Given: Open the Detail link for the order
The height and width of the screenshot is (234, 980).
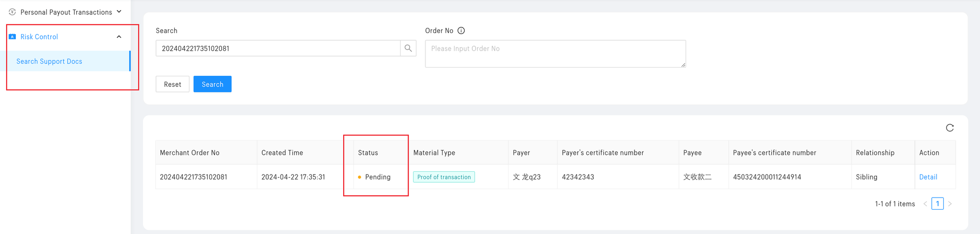Looking at the screenshot, I should tap(928, 177).
